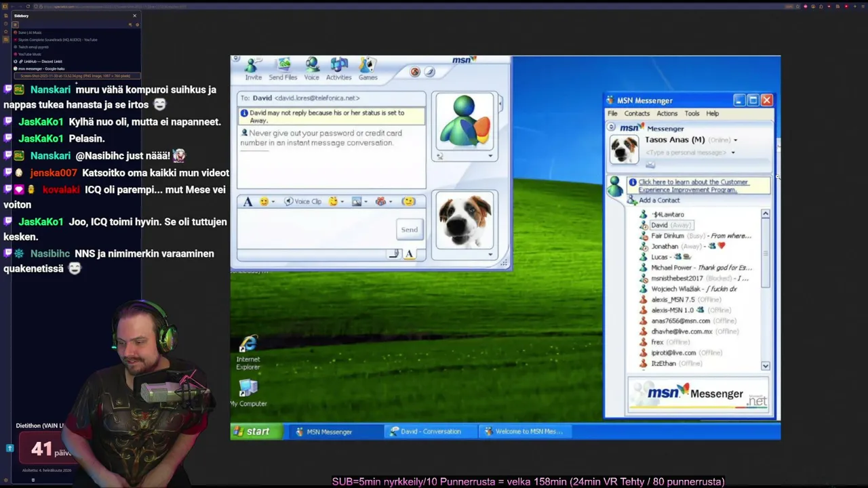This screenshot has height=488, width=868.
Task: Switch to the handwriting input tab
Action: coord(394,253)
